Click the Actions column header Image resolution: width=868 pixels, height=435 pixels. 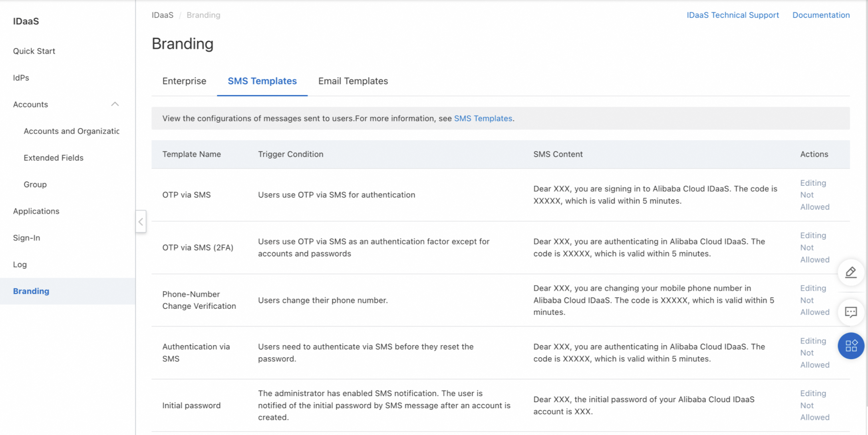click(x=814, y=154)
